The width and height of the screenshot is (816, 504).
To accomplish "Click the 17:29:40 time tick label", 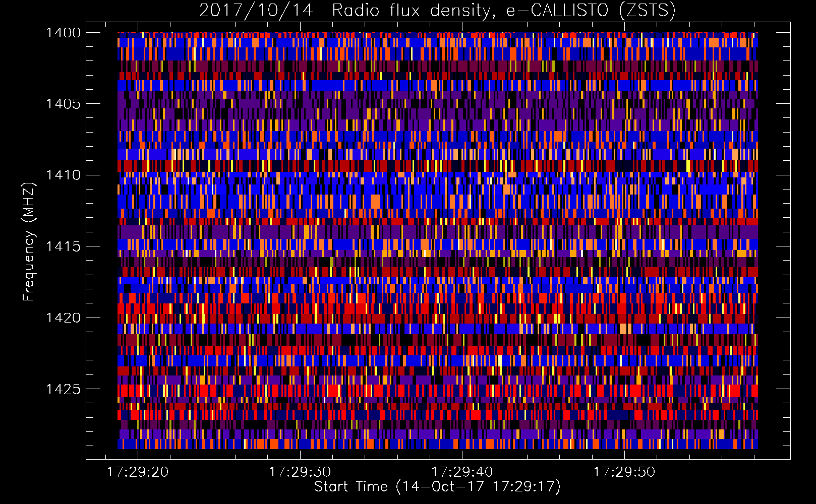I will (x=462, y=472).
